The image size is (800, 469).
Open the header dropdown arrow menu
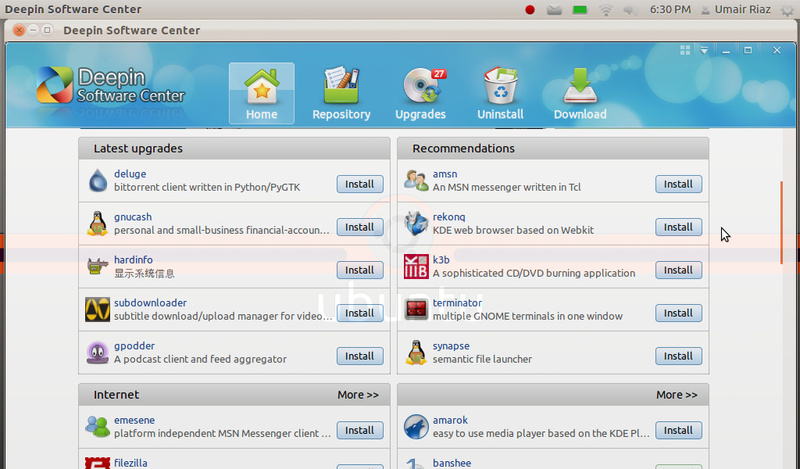point(704,50)
